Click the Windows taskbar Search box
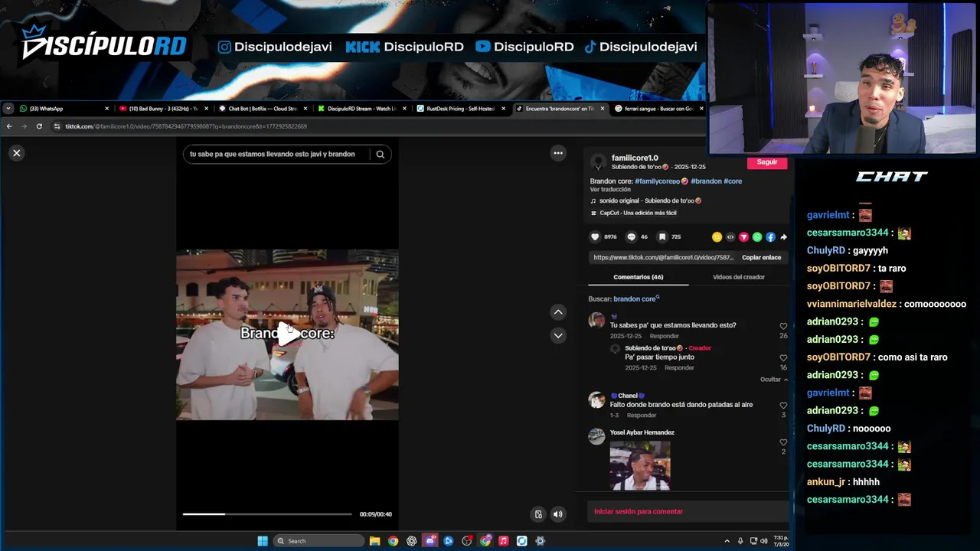The image size is (980, 551). 318,541
